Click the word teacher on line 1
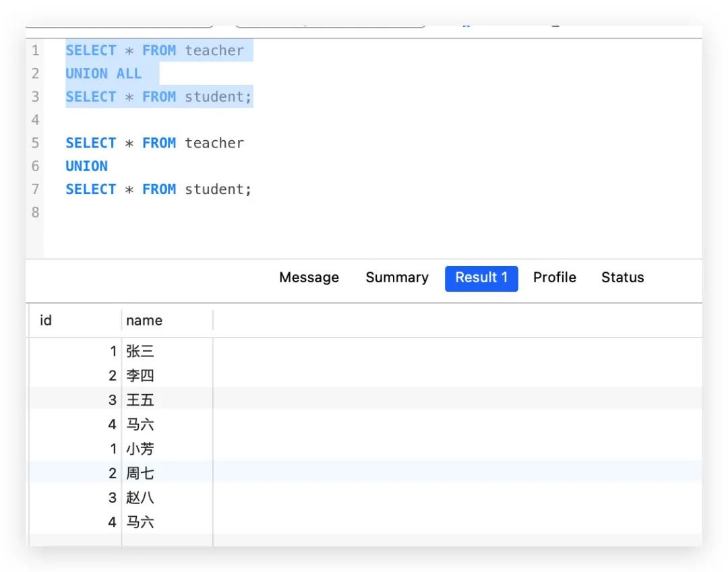The image size is (728, 572). point(214,51)
